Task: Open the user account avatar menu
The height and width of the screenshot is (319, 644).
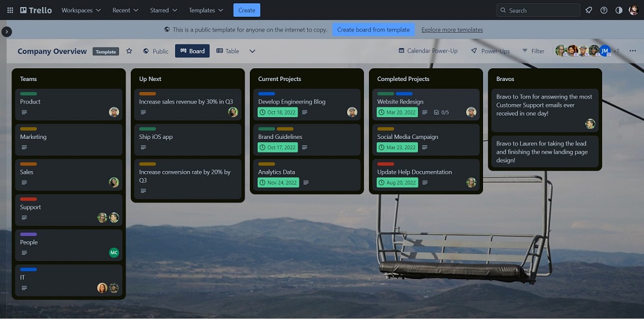Action: [x=634, y=10]
